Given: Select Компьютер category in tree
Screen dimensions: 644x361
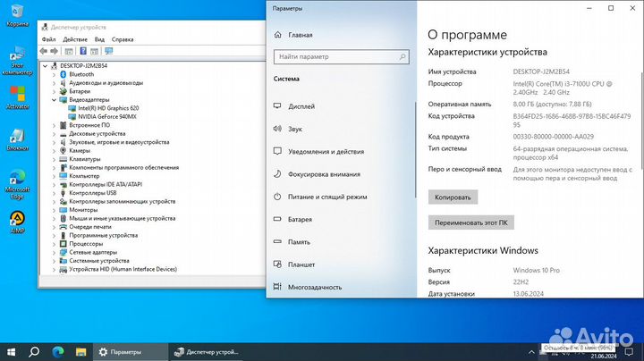Looking at the screenshot, I should [x=84, y=176].
